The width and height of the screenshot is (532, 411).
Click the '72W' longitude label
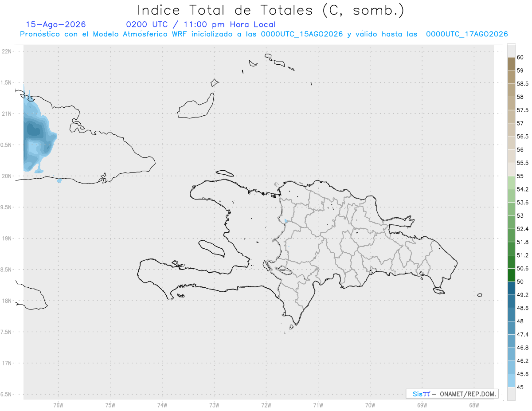point(266,405)
